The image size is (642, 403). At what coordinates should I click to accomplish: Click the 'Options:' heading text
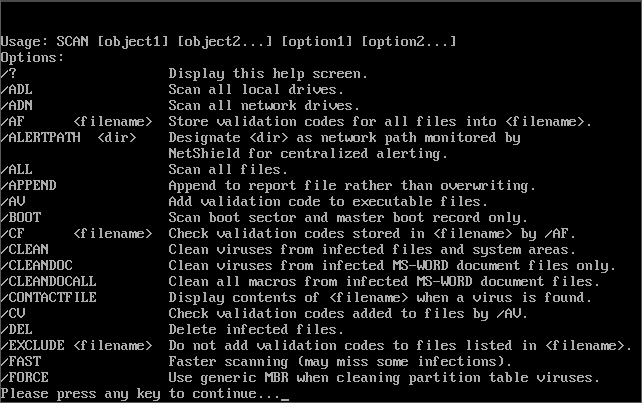[x=33, y=58]
